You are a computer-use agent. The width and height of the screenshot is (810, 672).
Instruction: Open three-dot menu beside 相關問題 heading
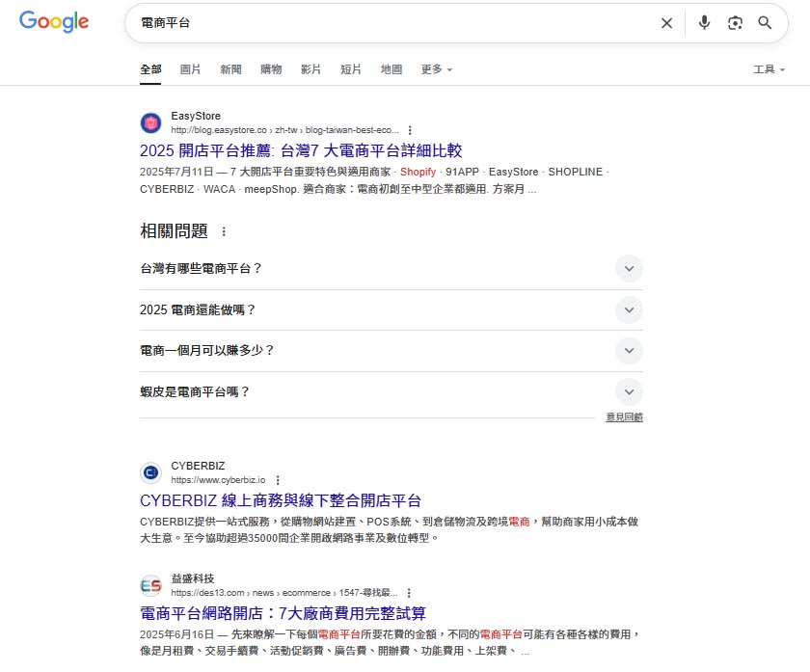(225, 232)
